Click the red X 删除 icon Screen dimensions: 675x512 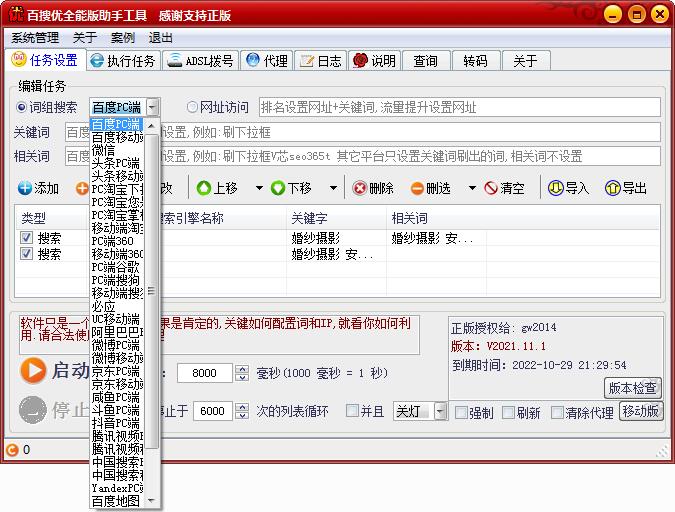coord(359,188)
